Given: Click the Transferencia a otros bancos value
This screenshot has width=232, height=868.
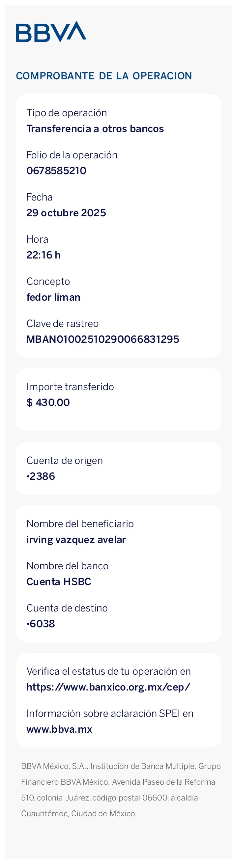Looking at the screenshot, I should (x=95, y=128).
